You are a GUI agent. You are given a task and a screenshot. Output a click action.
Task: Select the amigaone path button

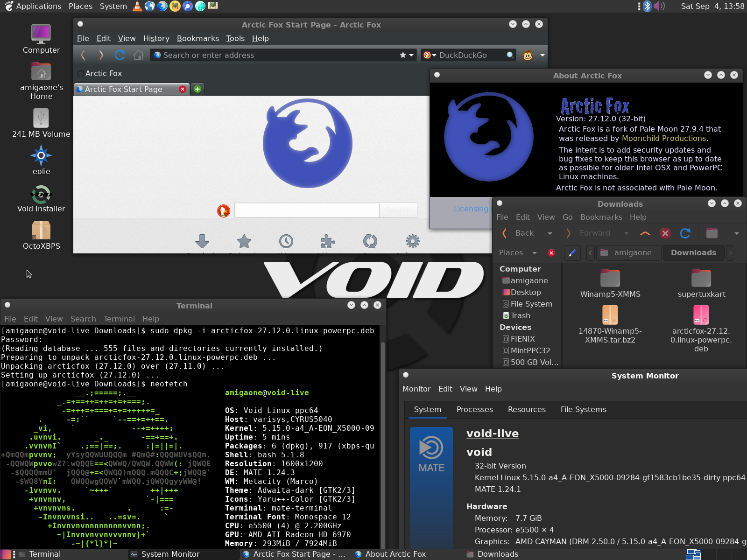pyautogui.click(x=628, y=253)
